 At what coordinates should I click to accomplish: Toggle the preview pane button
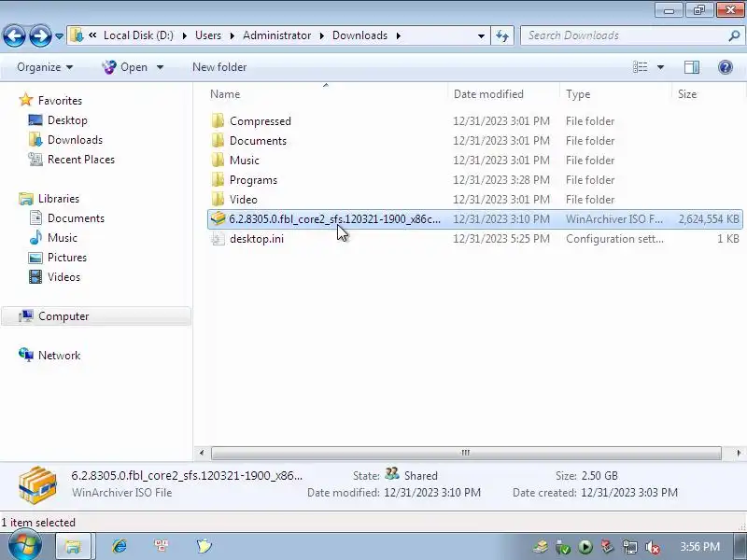point(692,67)
